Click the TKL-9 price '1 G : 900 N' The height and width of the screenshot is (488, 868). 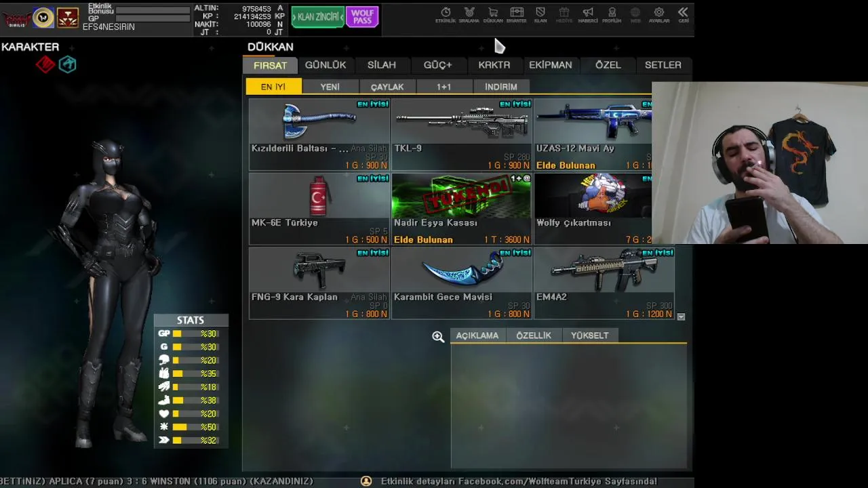click(x=509, y=165)
